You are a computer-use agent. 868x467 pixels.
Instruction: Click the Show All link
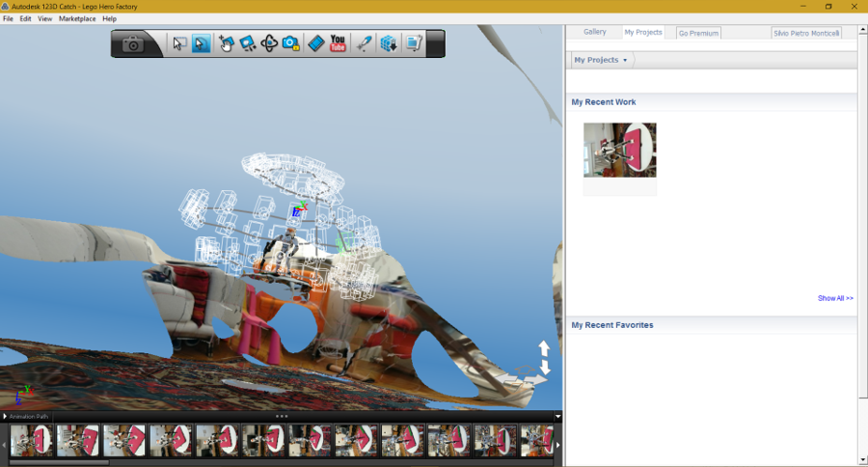coord(835,298)
